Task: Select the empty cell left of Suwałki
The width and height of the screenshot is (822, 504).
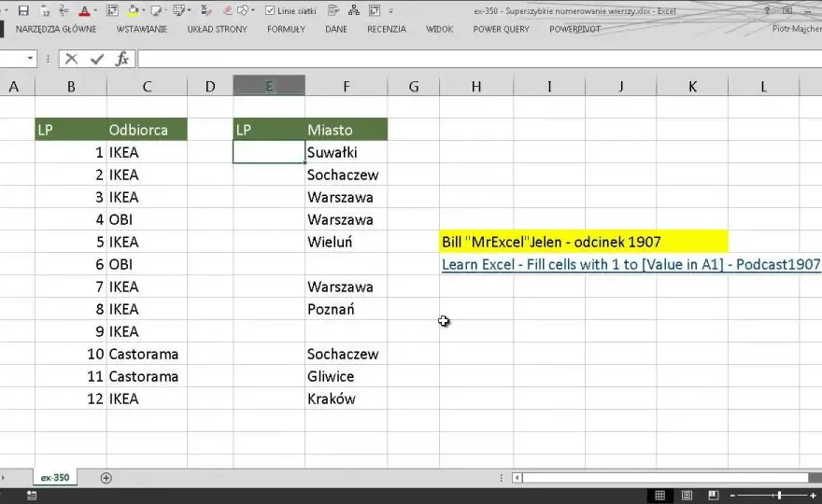Action: tap(269, 152)
